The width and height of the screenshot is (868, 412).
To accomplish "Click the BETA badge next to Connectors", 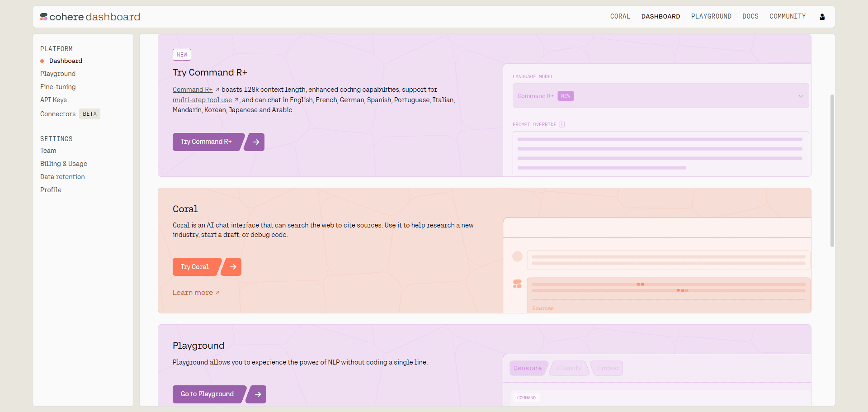I will pyautogui.click(x=90, y=114).
